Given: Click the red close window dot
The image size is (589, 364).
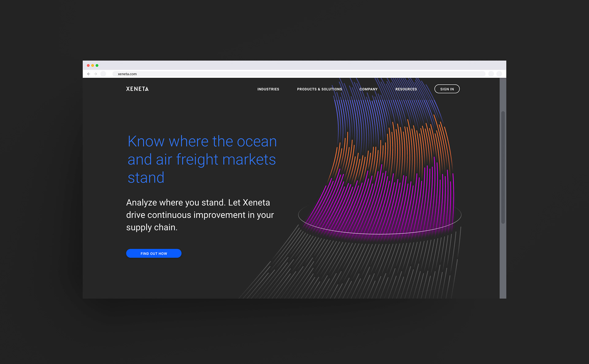Looking at the screenshot, I should [x=88, y=66].
